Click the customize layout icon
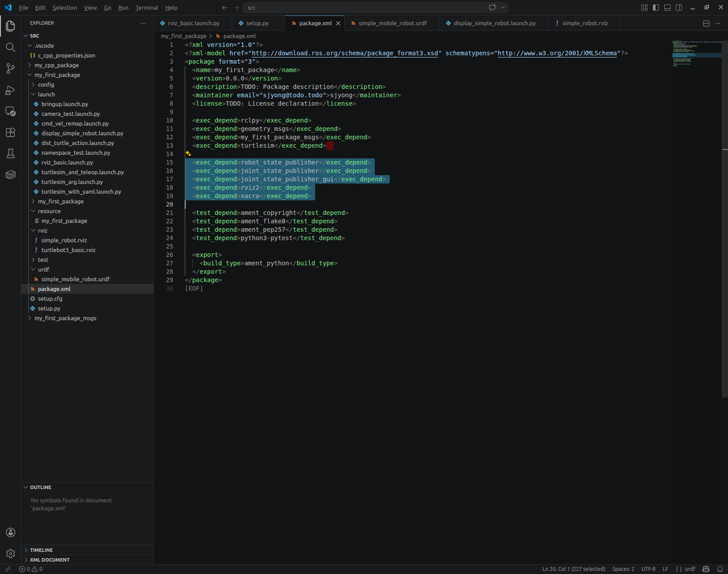 [x=644, y=8]
